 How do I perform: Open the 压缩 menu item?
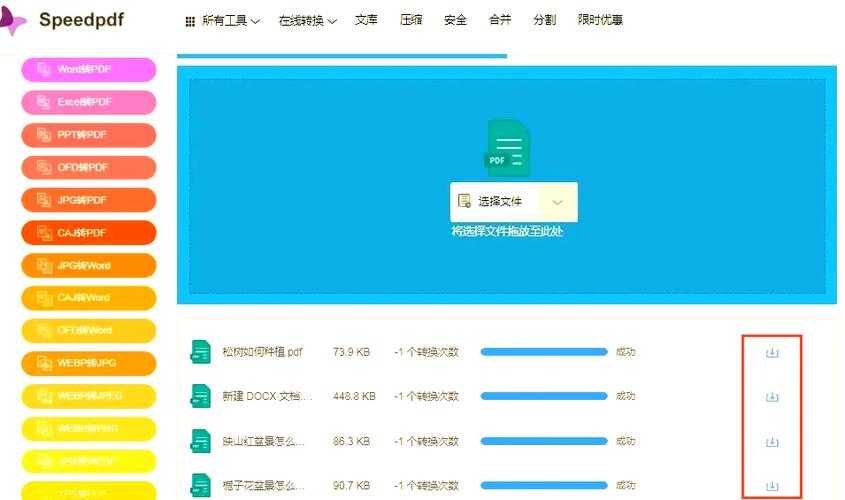click(411, 20)
